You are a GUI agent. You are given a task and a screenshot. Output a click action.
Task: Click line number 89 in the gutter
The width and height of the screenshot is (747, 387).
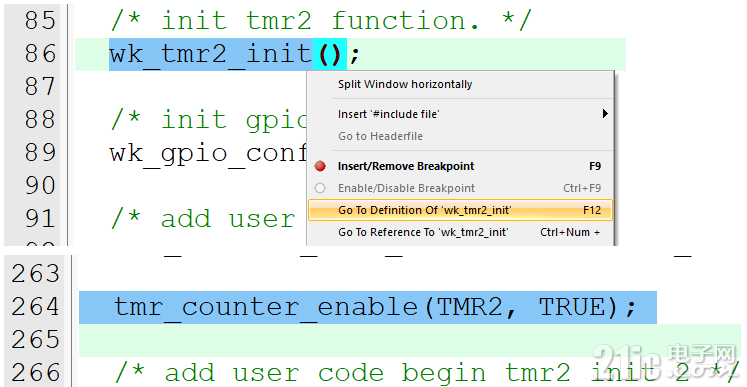[x=40, y=153]
